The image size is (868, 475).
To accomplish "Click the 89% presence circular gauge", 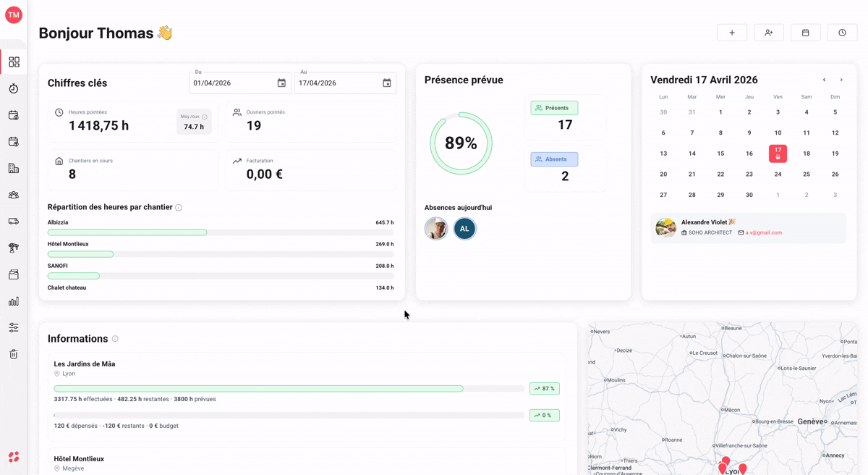I will (461, 143).
